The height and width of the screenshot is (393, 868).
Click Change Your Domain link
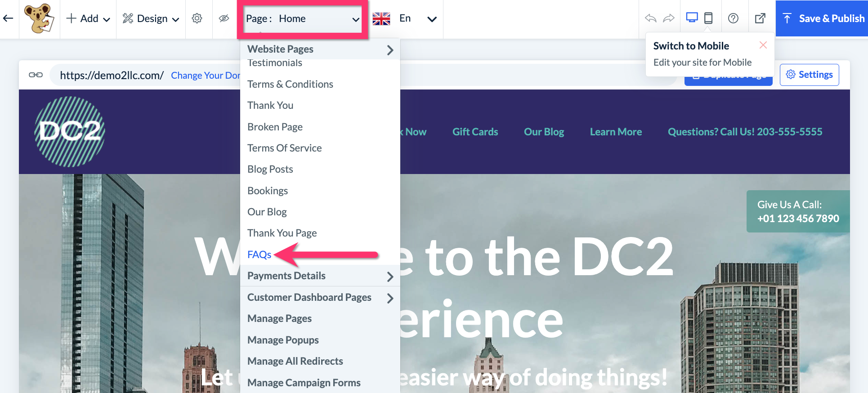coord(206,76)
